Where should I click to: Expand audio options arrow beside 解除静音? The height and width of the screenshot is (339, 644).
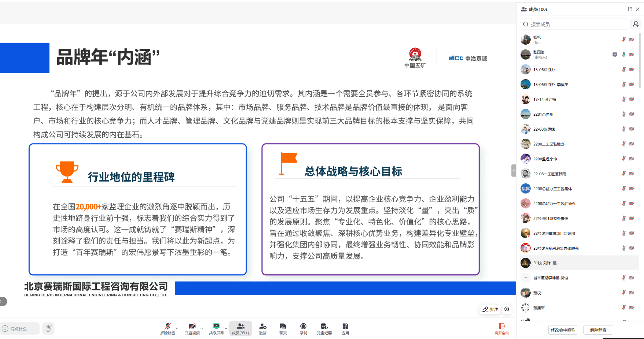pyautogui.click(x=177, y=328)
